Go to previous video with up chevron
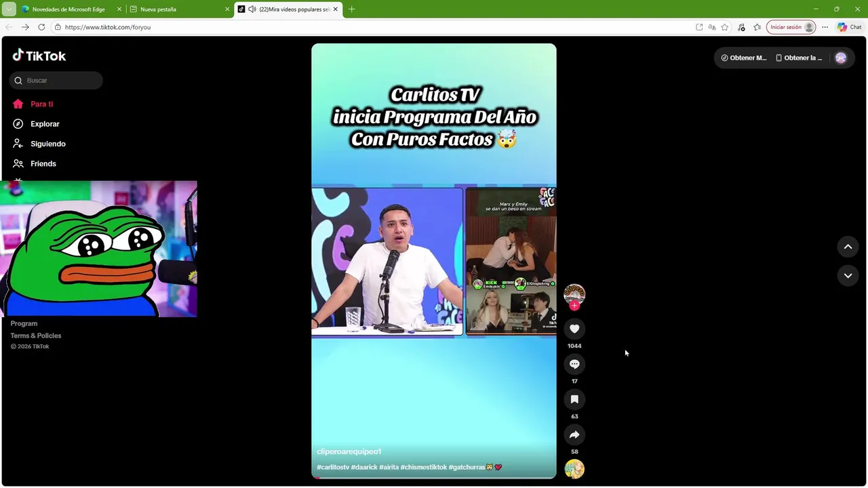Viewport: 868px width, 488px height. click(x=848, y=247)
